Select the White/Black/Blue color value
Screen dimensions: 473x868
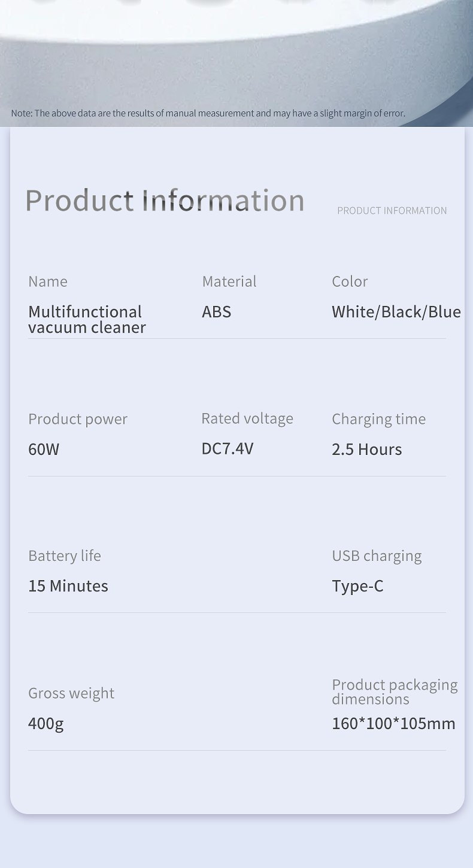[x=396, y=312]
